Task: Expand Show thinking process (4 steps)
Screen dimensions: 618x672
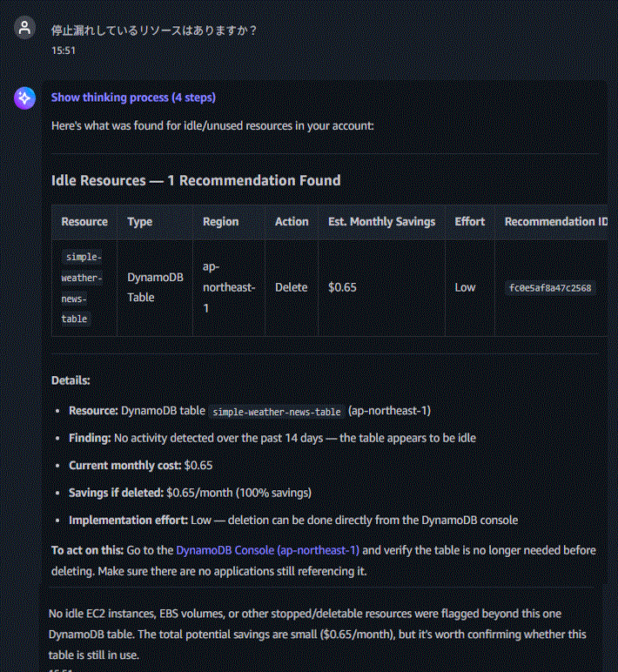Action: coord(133,97)
